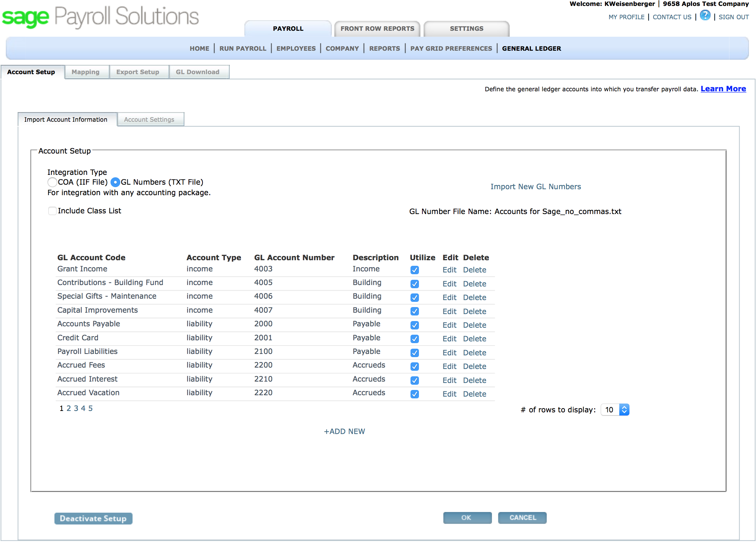Uncheck Utilize for Accrued Vacation
Viewport: 756px width, 554px height.
click(415, 394)
